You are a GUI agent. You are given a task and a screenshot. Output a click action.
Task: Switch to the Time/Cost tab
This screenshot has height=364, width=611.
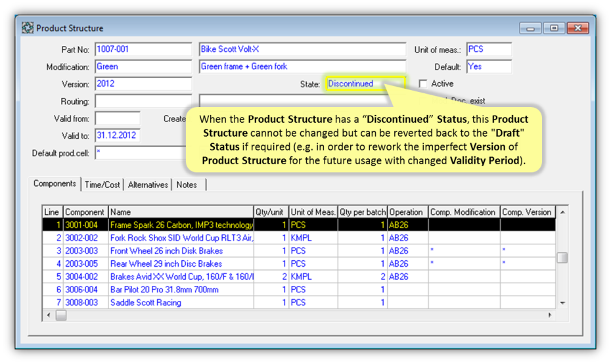(x=102, y=185)
